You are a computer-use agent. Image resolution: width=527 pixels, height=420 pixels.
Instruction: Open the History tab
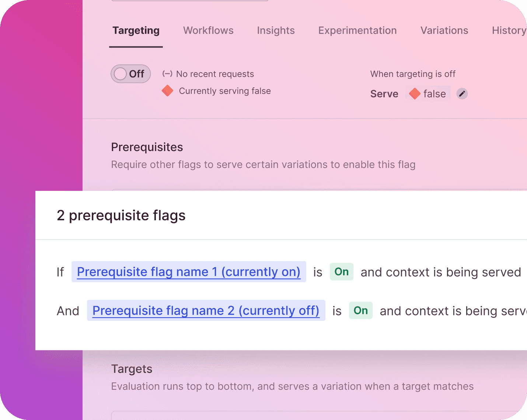(509, 30)
